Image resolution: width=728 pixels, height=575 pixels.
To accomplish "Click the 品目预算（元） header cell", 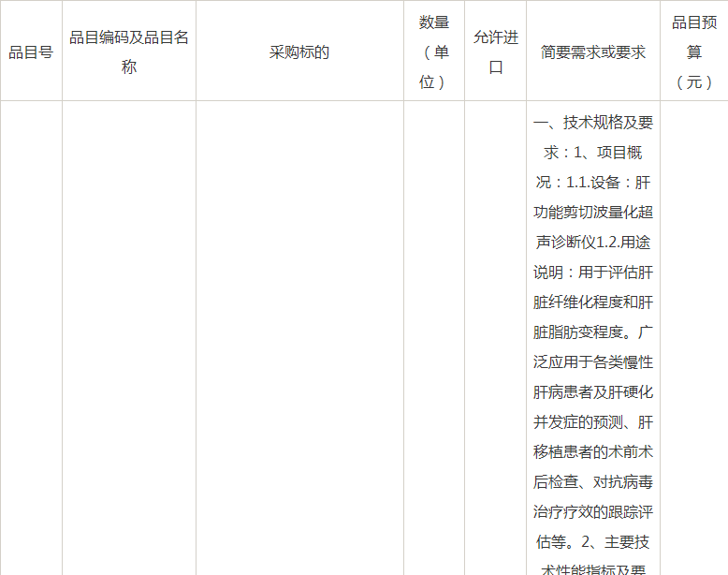I will click(693, 52).
